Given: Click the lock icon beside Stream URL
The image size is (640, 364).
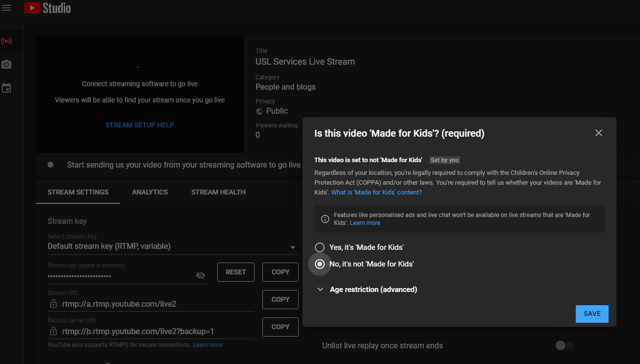Looking at the screenshot, I should (53, 304).
